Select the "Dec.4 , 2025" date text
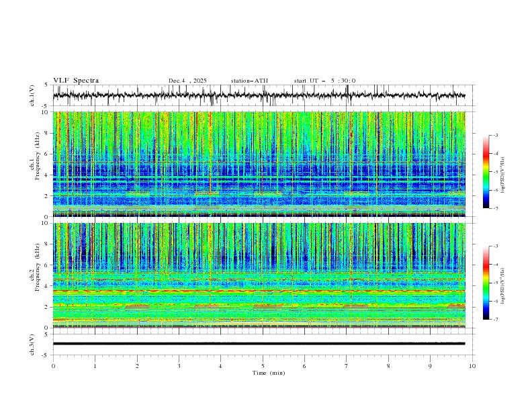Screen dimensions: 532x411 pos(187,81)
